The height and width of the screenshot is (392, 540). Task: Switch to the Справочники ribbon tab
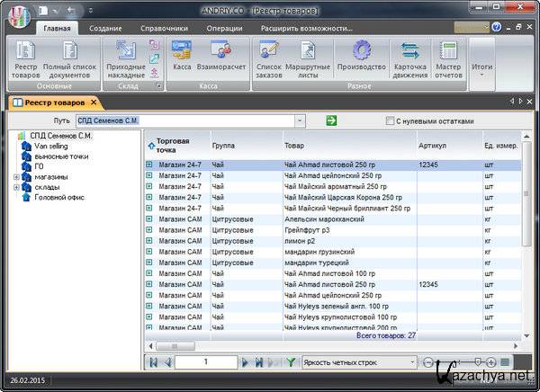tap(163, 28)
